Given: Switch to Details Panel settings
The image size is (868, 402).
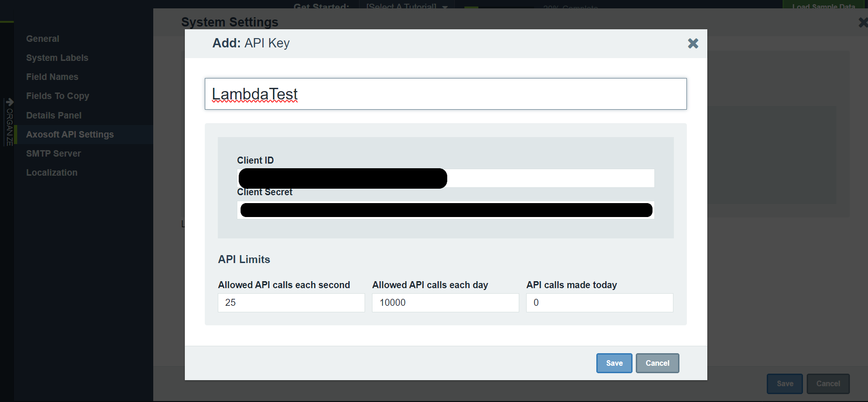Looking at the screenshot, I should coord(54,115).
